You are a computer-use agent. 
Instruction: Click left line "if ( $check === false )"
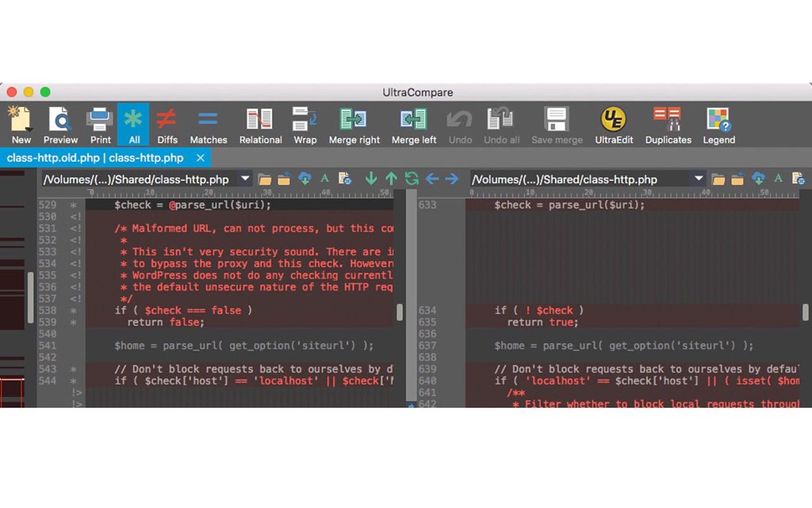pos(183,310)
